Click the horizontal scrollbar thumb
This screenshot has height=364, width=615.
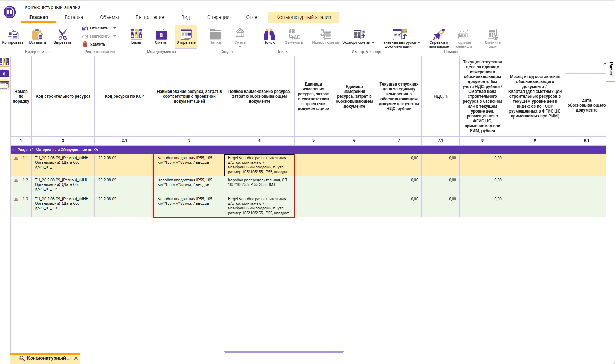pyautogui.click(x=284, y=352)
